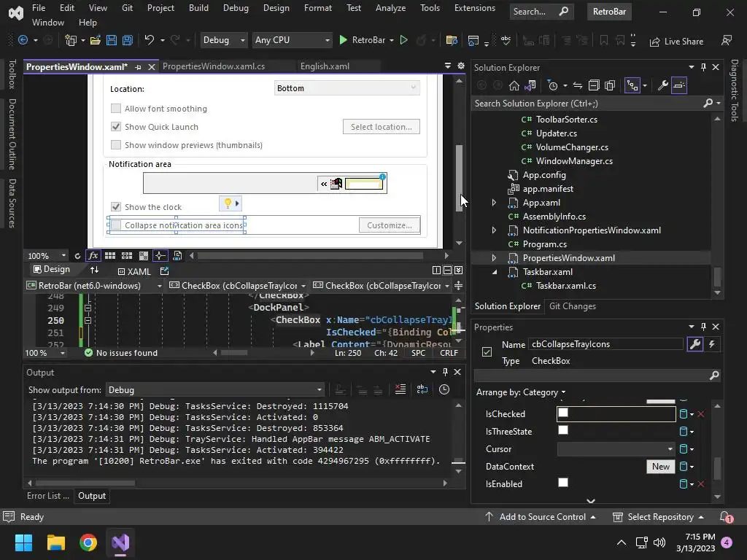Toggle snapping to snaplines in designer
Viewport: 747px width, 560px height.
pyautogui.click(x=160, y=256)
